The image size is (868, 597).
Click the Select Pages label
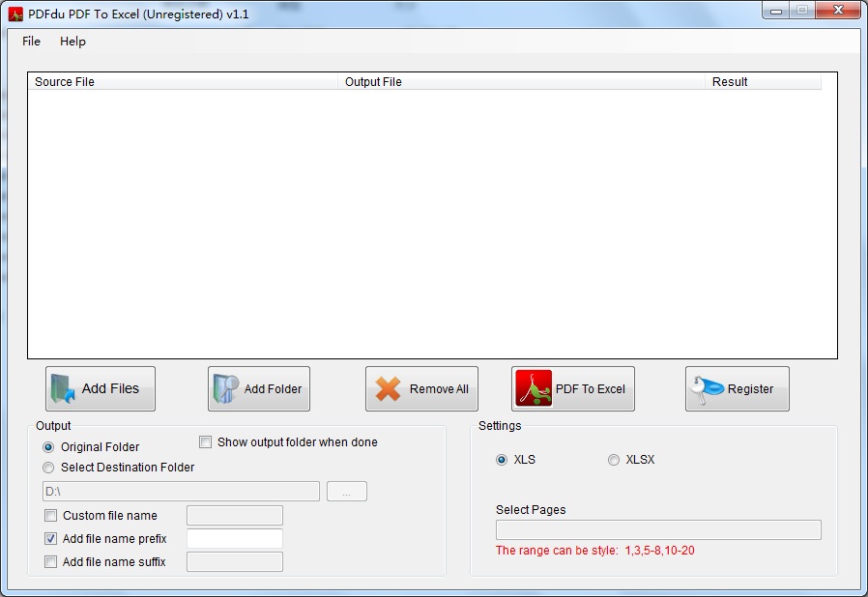[531, 510]
